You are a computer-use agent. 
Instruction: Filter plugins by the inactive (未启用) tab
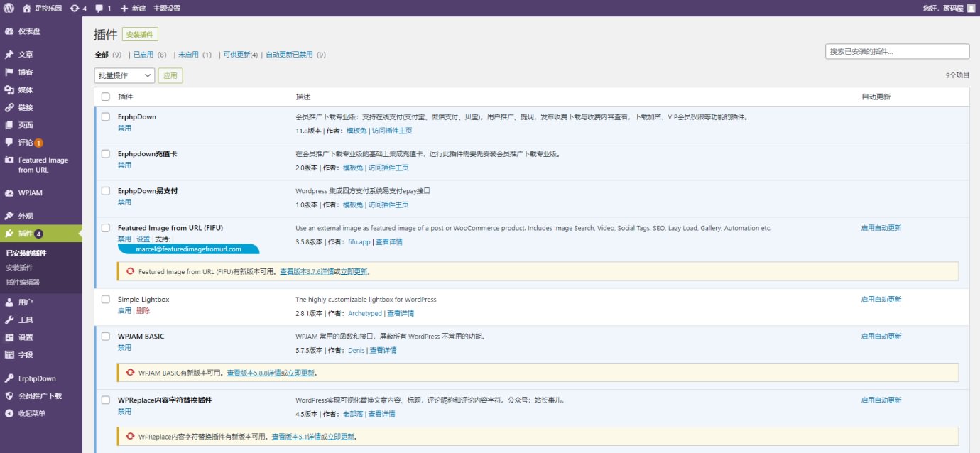188,55
